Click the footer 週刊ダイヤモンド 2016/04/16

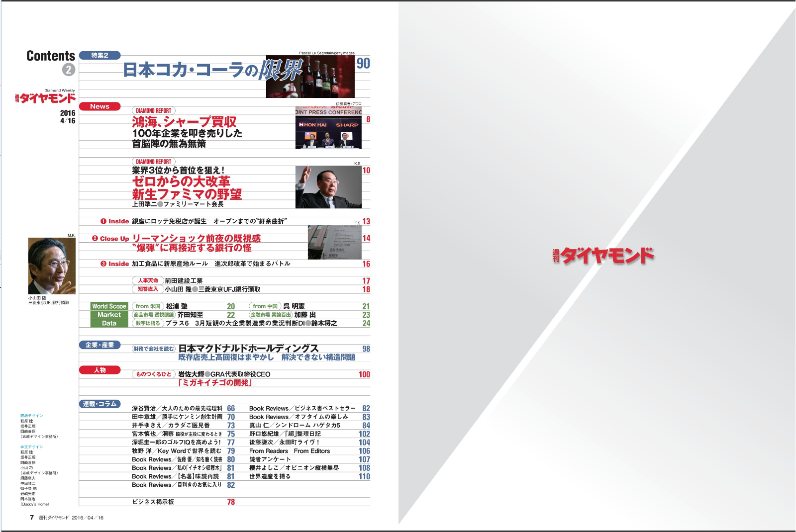[x=71, y=518]
